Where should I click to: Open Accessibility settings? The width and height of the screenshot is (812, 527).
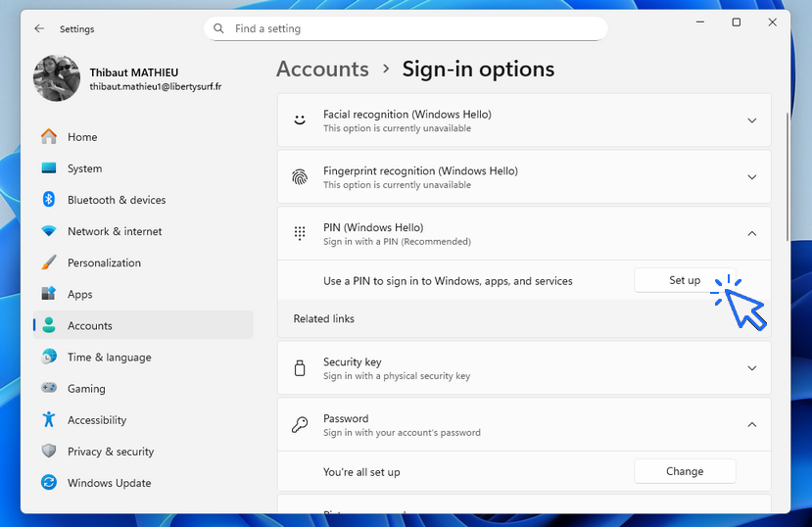pos(143,420)
